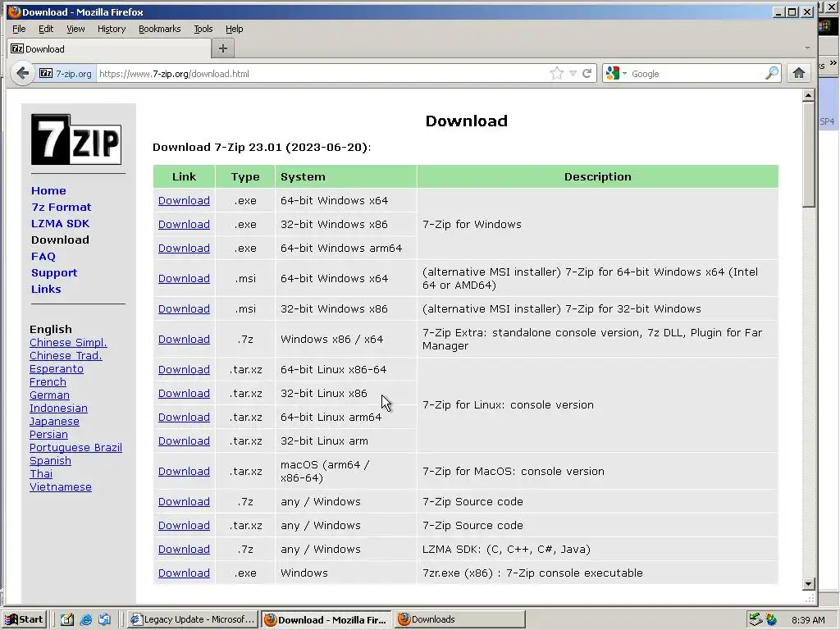This screenshot has height=630, width=840.
Task: Download the 7-Zip Extra .7z package
Action: pos(184,340)
